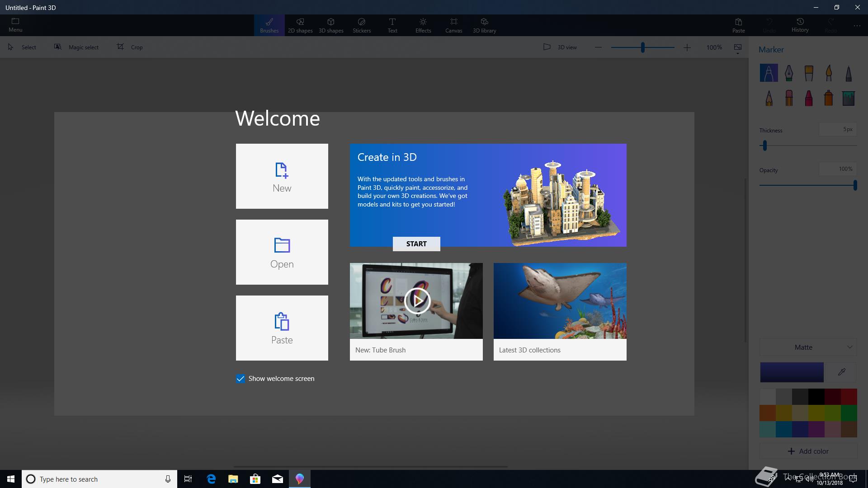Pick the Fill bucket tool
The image size is (868, 488).
[x=848, y=98]
